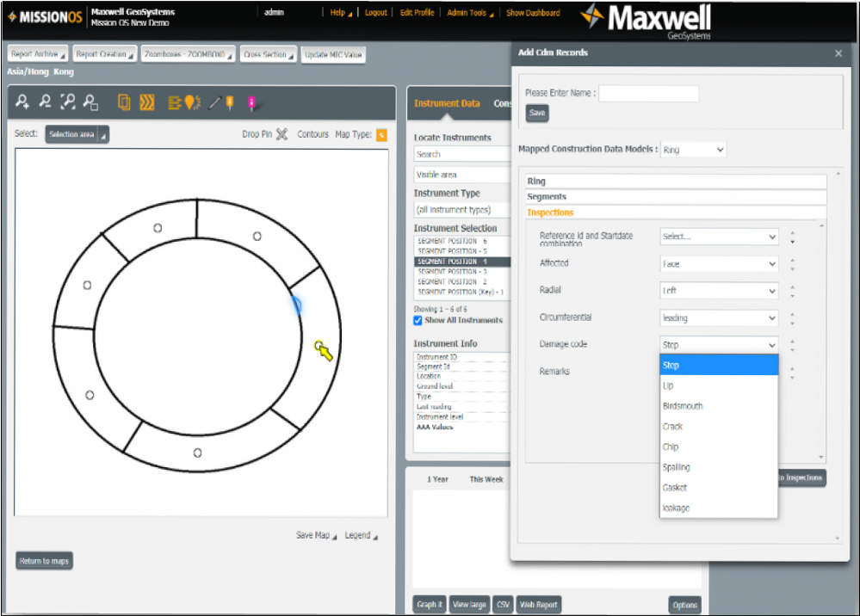Click the top-left segment circle marker
Image resolution: width=860 pixels, height=616 pixels.
158,227
